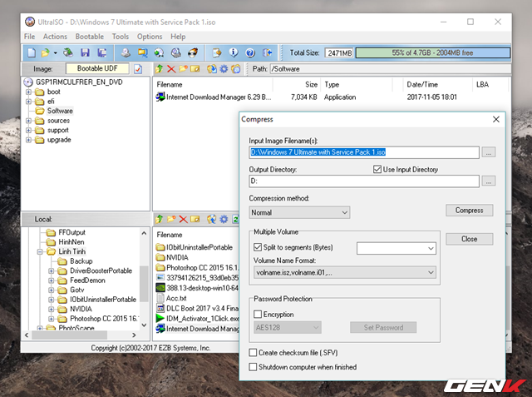This screenshot has height=397, width=532.
Task: Click the Open file toolbar icon
Action: coord(45,52)
